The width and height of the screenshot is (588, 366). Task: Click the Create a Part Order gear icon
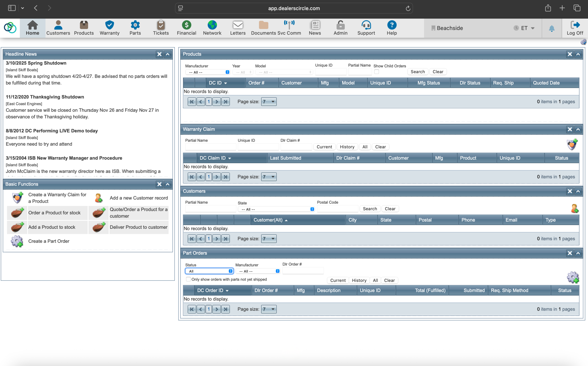coord(17,241)
